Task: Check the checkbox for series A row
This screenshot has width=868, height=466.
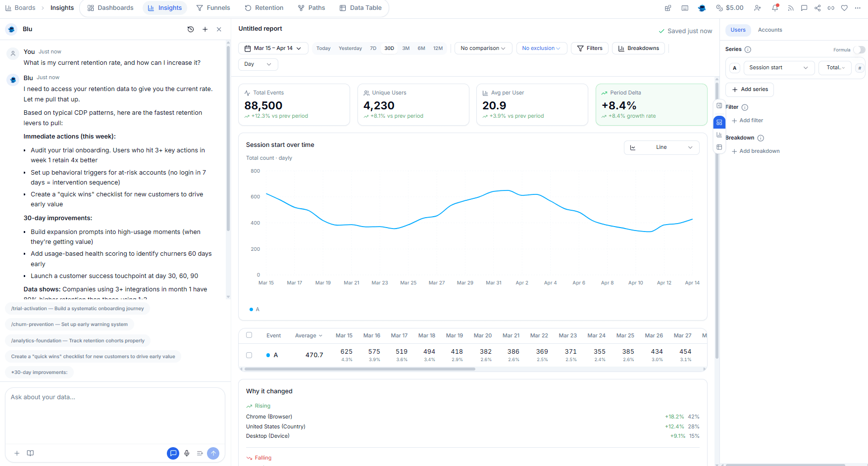Action: (x=249, y=355)
